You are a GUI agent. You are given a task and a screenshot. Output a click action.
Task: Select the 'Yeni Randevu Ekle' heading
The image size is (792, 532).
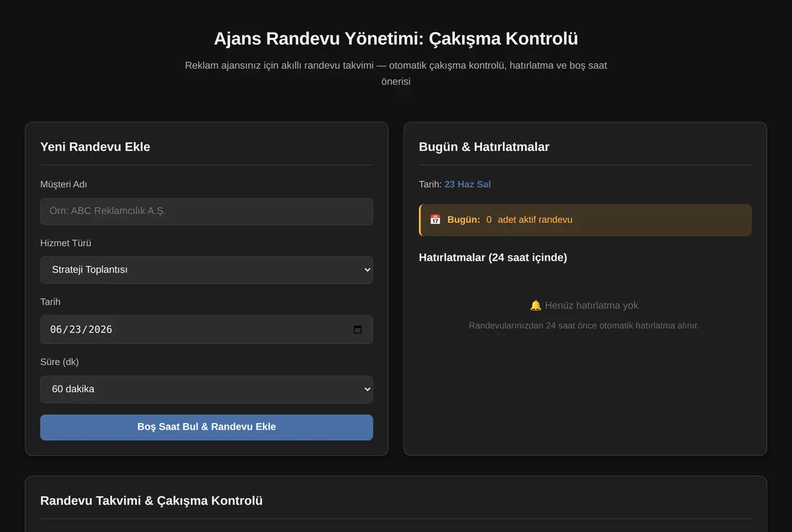(x=95, y=147)
